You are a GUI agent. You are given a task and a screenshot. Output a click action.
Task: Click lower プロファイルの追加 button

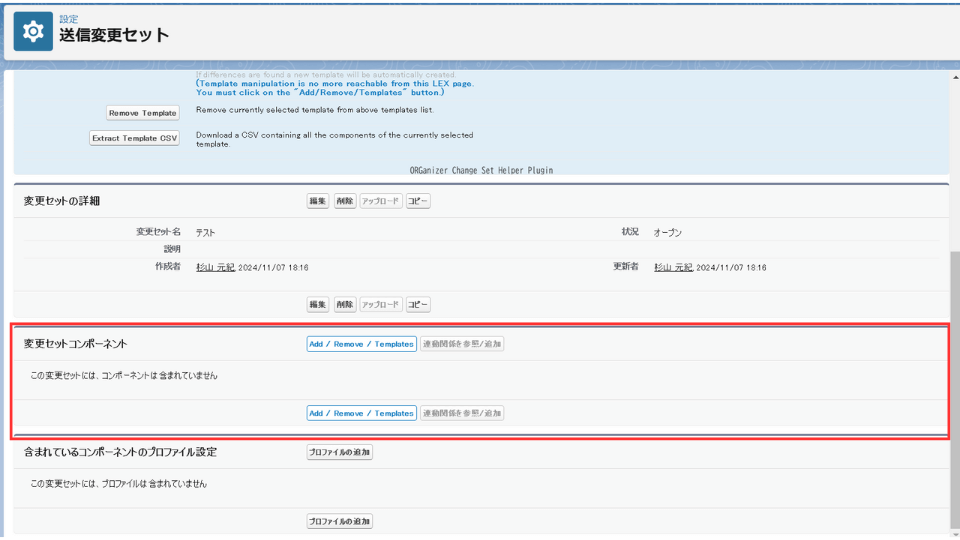(x=340, y=521)
